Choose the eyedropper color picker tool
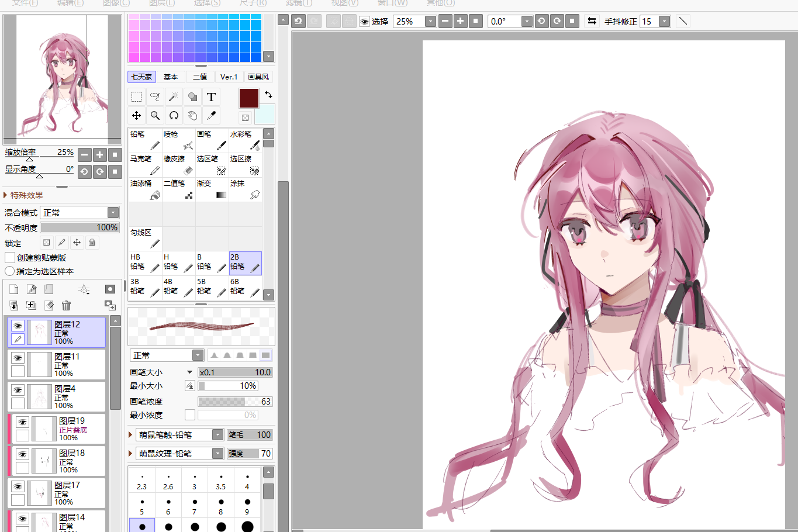 click(x=211, y=116)
